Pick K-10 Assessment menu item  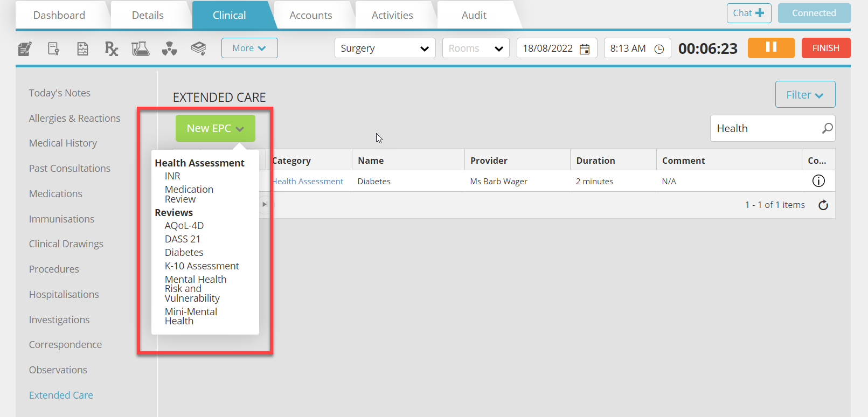[x=202, y=266]
